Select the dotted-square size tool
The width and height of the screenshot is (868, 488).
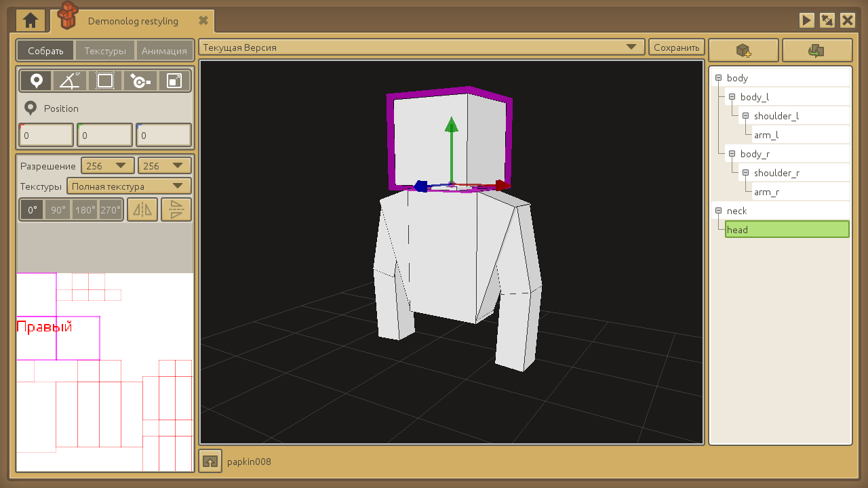tap(105, 81)
